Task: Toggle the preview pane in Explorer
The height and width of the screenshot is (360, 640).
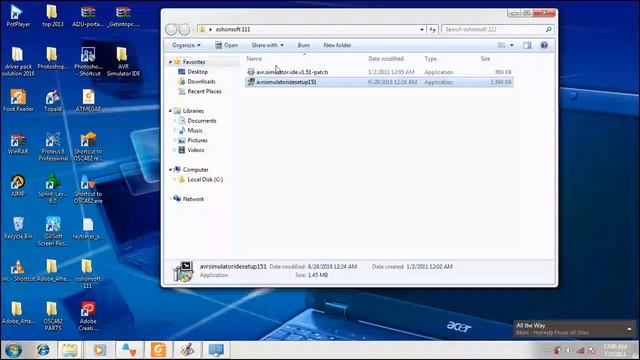Action: (x=527, y=45)
